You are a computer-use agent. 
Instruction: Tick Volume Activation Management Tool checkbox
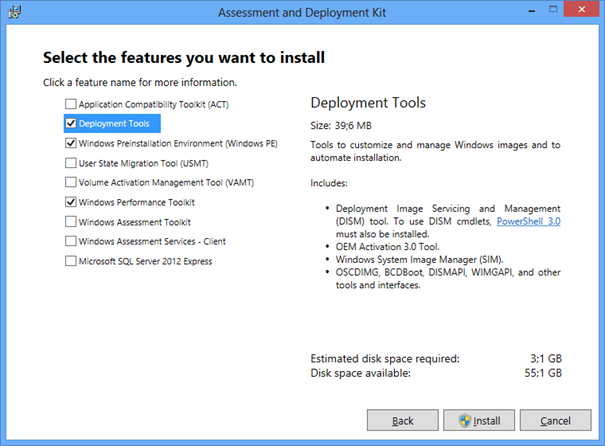tap(71, 182)
